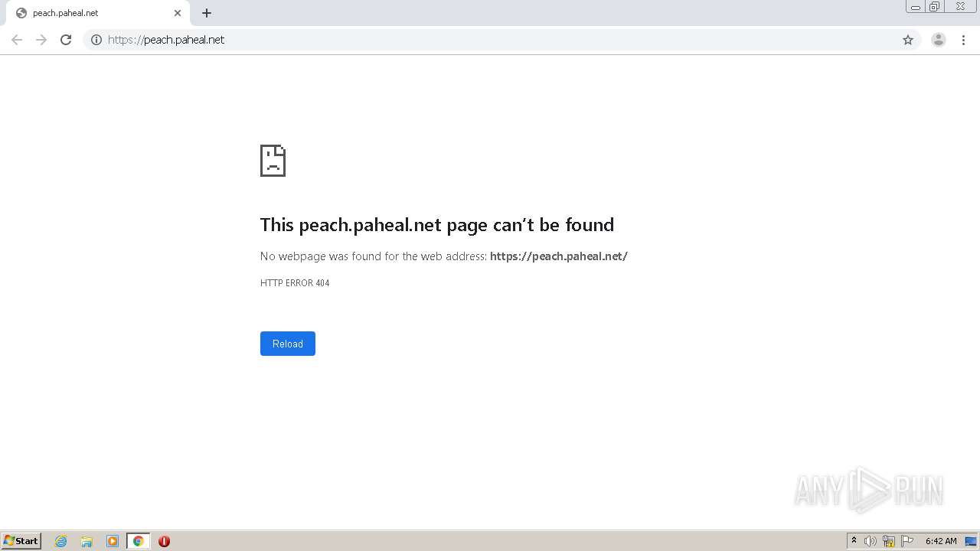
Task: Click the blue Reload button
Action: click(288, 344)
